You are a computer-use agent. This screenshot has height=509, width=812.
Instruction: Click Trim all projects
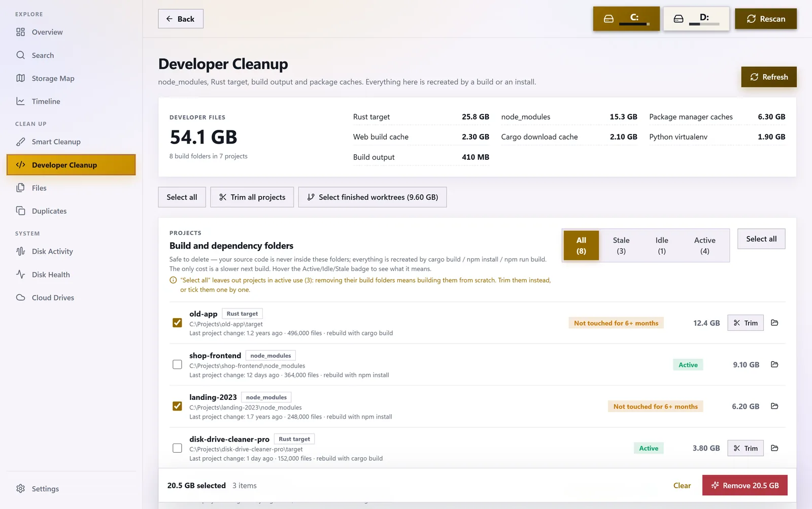[252, 197]
